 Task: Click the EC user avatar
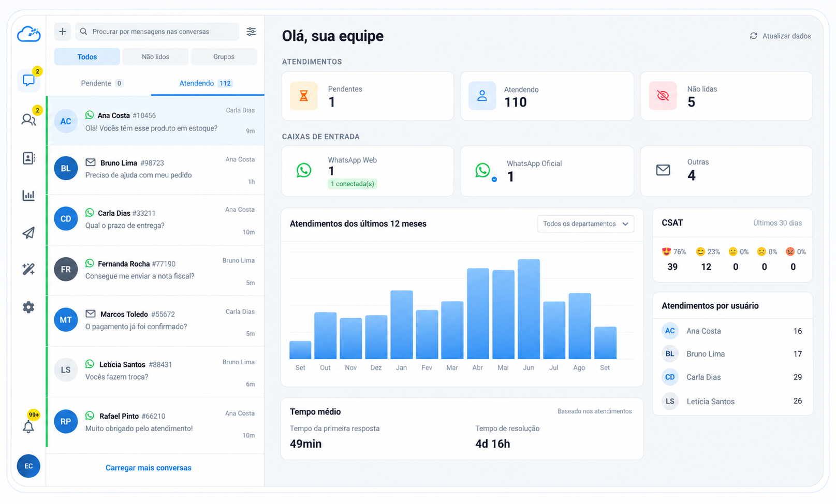[28, 466]
